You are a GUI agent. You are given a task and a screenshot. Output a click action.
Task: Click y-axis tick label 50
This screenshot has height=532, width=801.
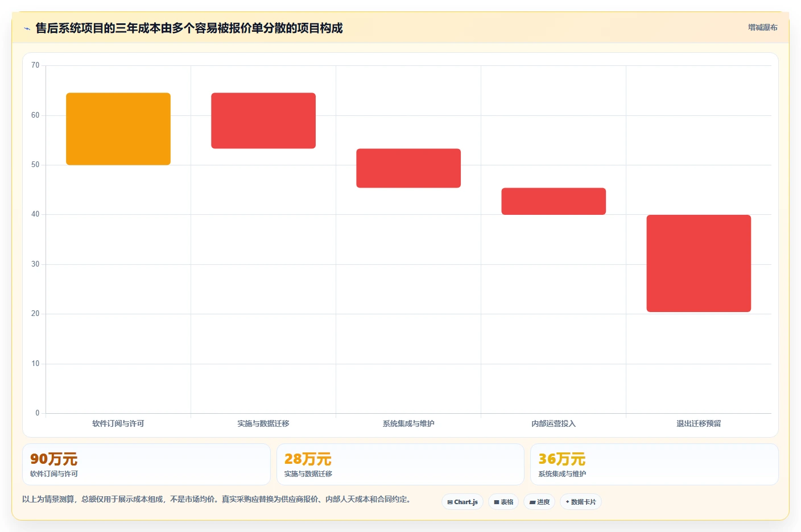(35, 165)
